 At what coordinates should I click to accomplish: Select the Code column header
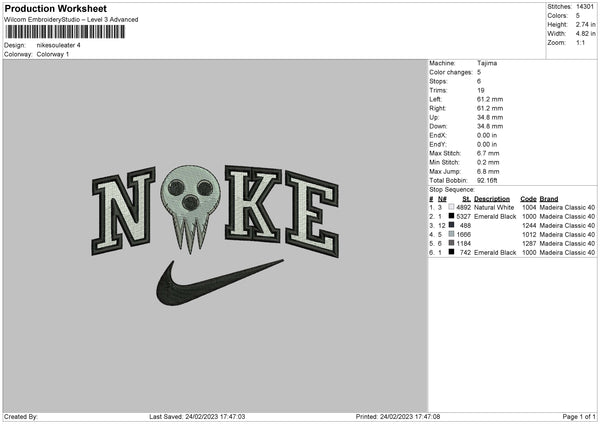528,199
